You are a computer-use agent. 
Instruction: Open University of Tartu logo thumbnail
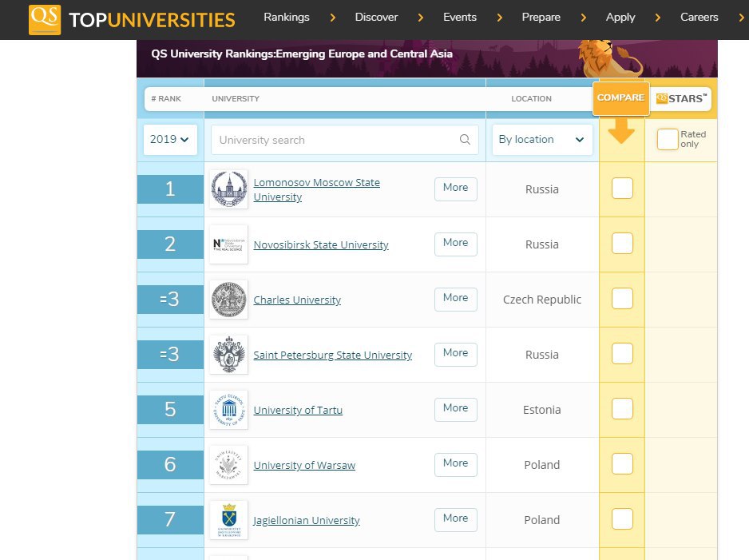(x=229, y=410)
